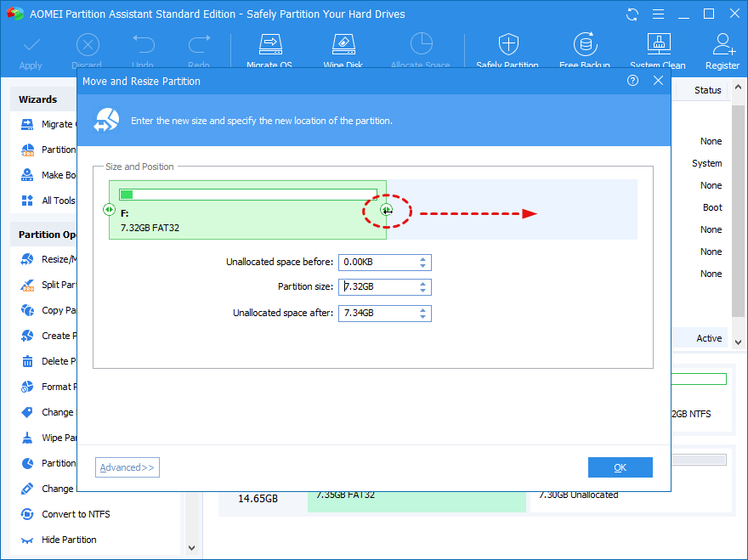Select Convert to NTFS in the sidebar
This screenshot has height=560, width=748.
click(76, 514)
